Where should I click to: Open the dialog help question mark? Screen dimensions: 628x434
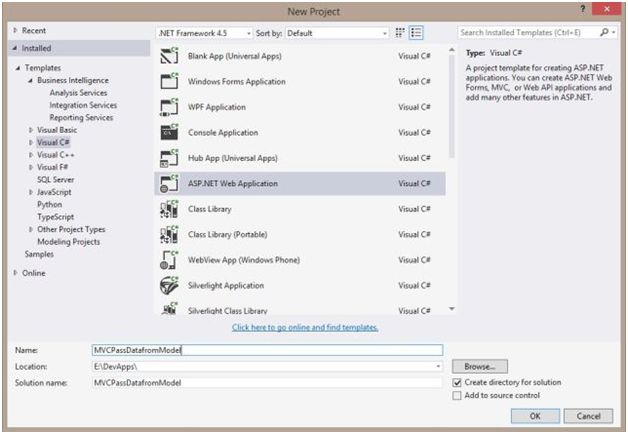click(583, 8)
